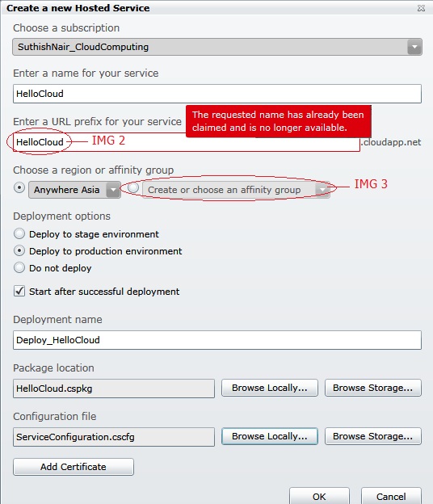Select the region radio button
The height and width of the screenshot is (504, 433).
pos(19,187)
